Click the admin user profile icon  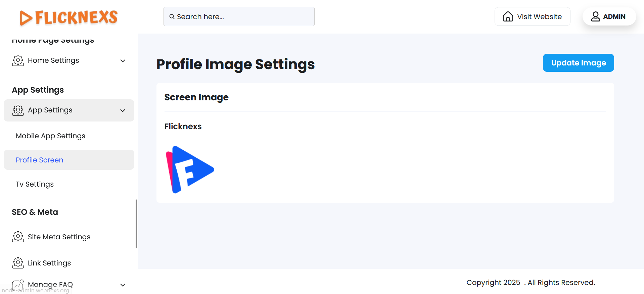[595, 16]
